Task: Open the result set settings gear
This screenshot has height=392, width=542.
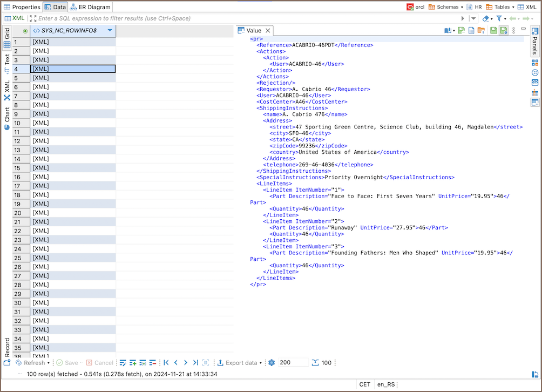Action: 272,363
